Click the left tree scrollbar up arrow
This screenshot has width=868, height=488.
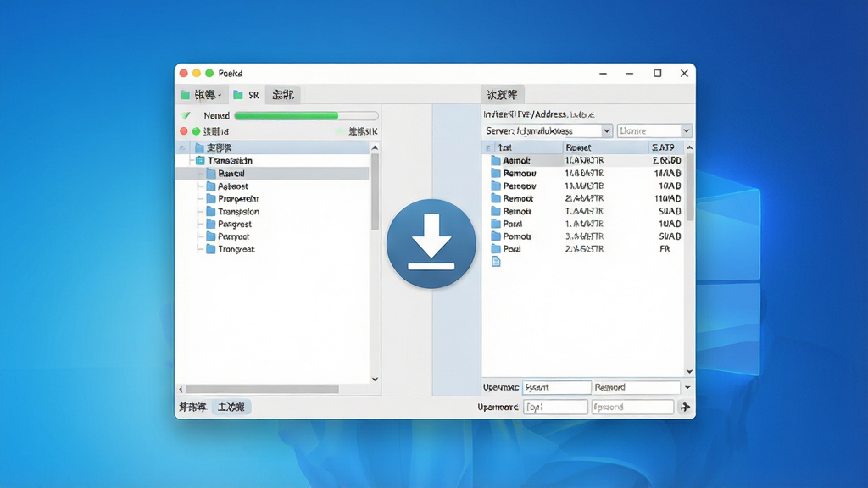point(375,147)
